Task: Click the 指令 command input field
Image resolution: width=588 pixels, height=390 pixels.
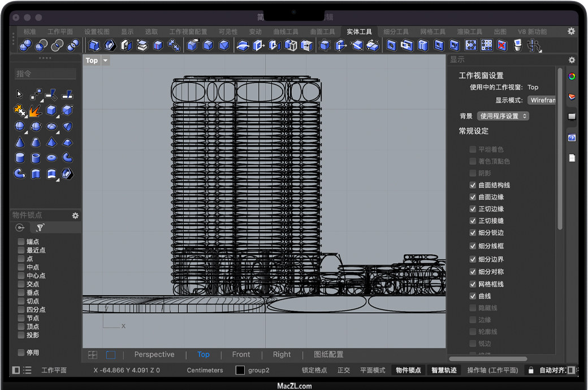Action: 45,74
